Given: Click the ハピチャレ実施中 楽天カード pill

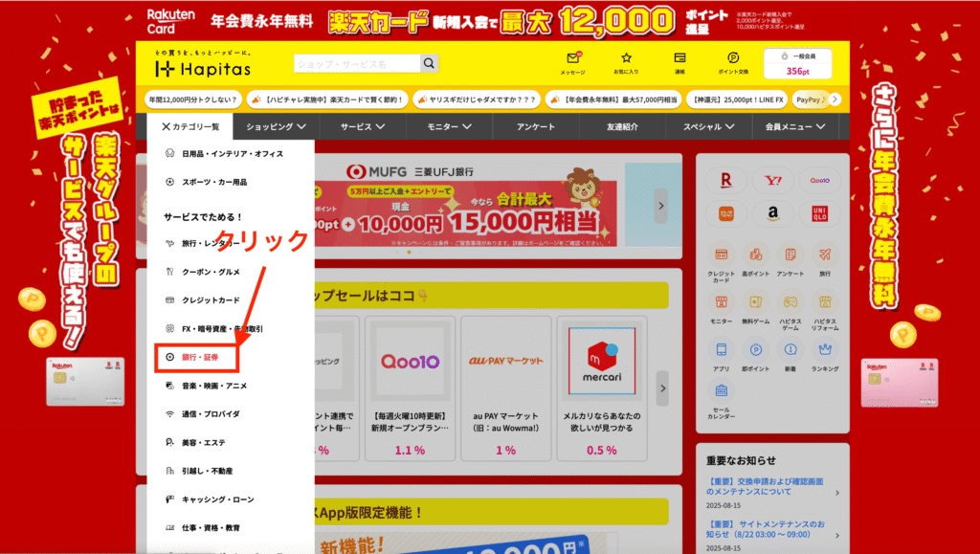Looking at the screenshot, I should click(327, 100).
